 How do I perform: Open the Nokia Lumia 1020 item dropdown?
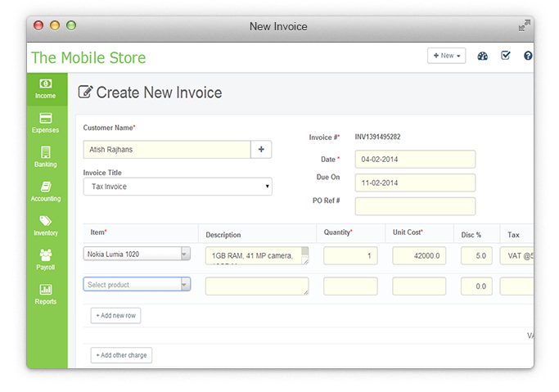[137, 254]
